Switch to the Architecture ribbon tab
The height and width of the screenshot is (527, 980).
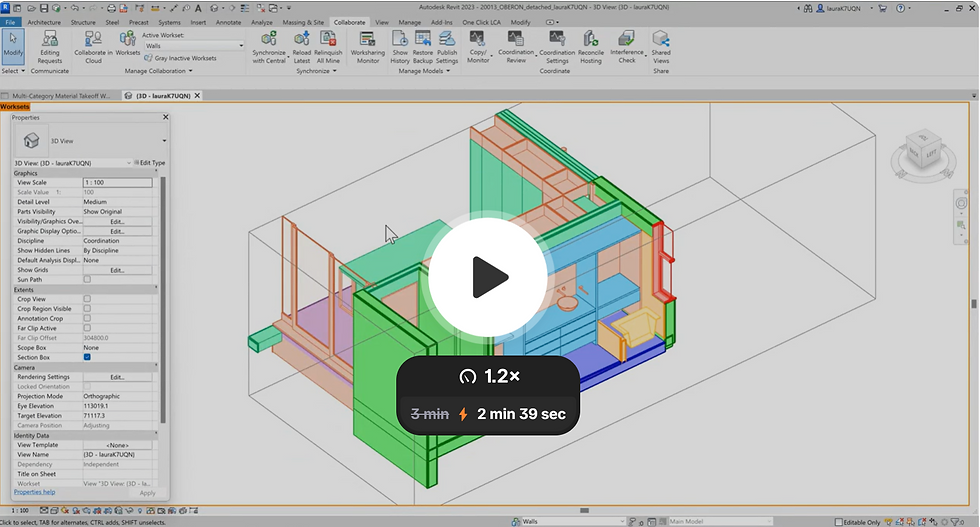point(44,22)
